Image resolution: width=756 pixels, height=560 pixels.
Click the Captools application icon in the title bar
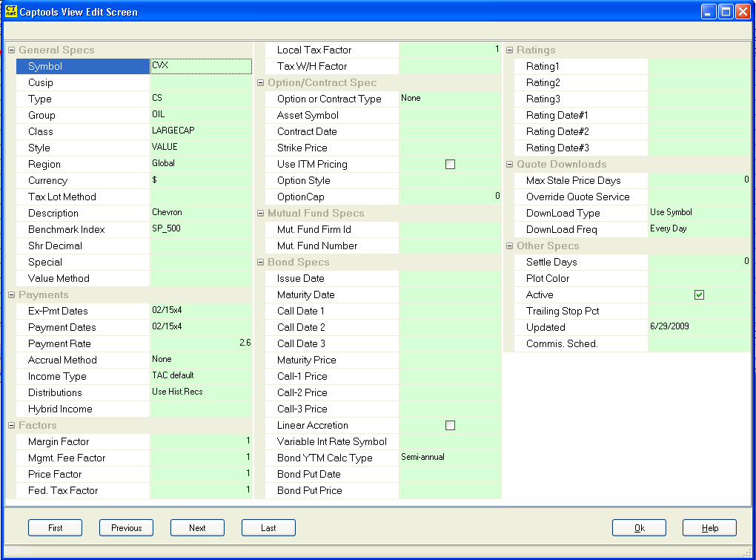coord(10,11)
